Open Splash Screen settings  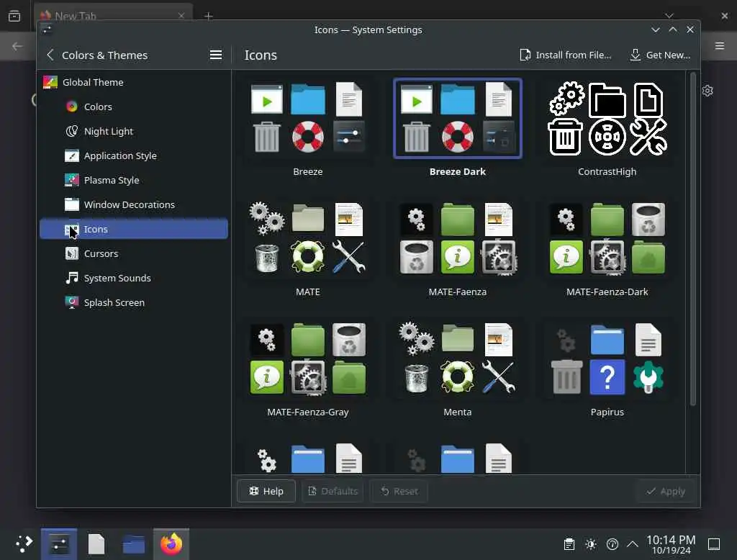click(133, 302)
